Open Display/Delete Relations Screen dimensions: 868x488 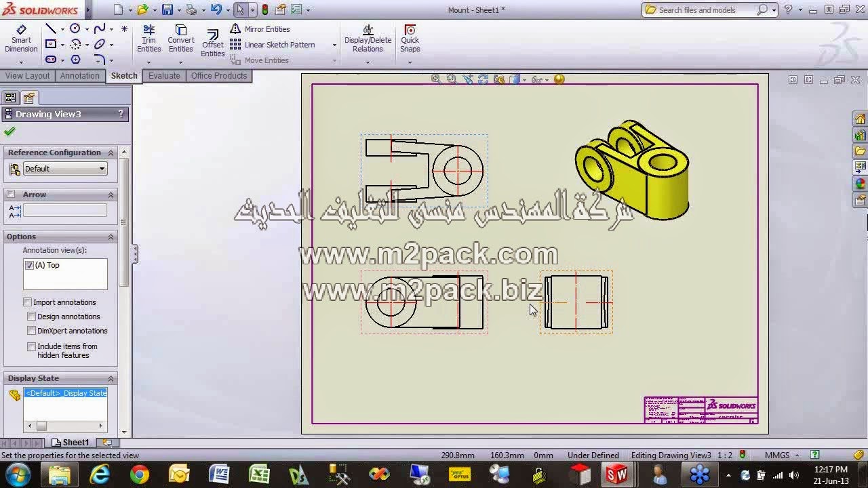pyautogui.click(x=368, y=39)
